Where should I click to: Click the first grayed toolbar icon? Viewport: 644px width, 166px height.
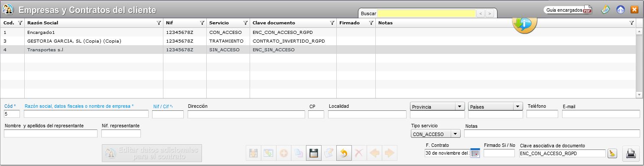[253, 153]
